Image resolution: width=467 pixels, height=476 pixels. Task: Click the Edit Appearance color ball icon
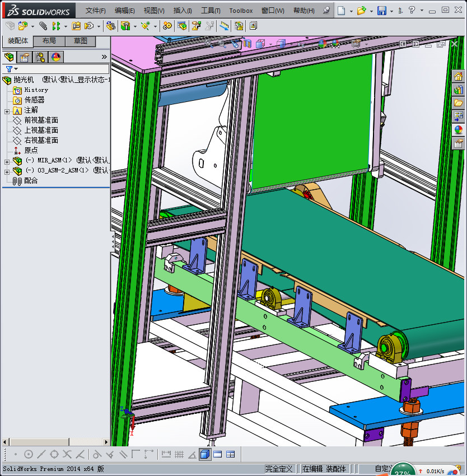(x=322, y=44)
